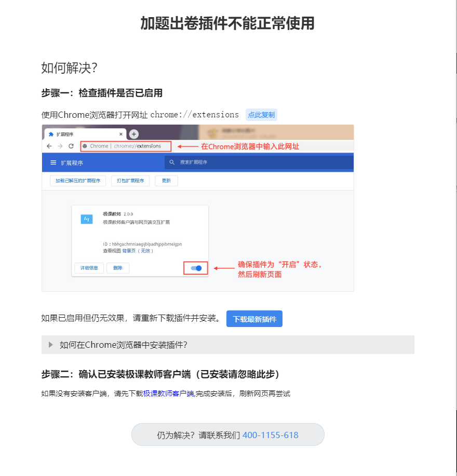The image size is (457, 476).
Task: Open the 极课教师客户端 download link
Action: (x=169, y=393)
